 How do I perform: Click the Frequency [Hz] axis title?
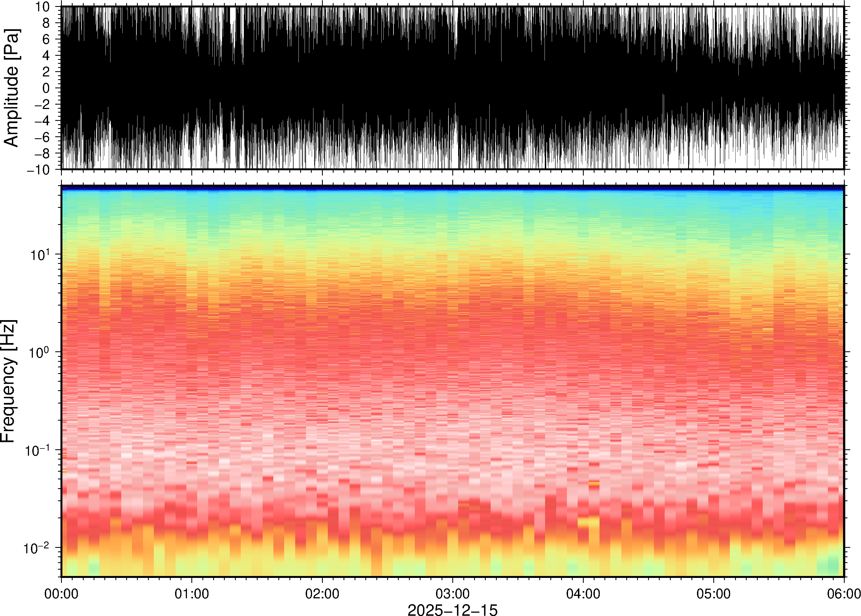pyautogui.click(x=8, y=381)
